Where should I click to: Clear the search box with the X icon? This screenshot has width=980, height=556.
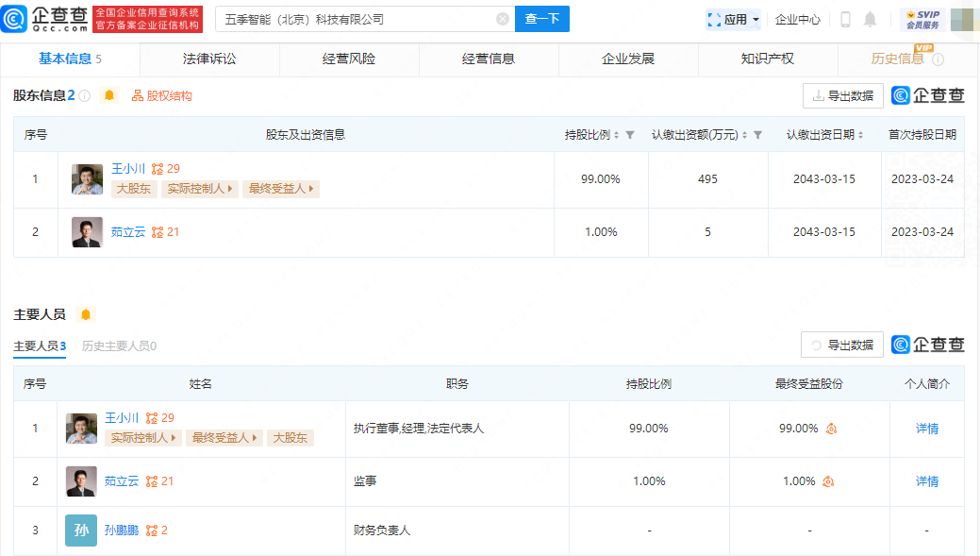coord(503,20)
